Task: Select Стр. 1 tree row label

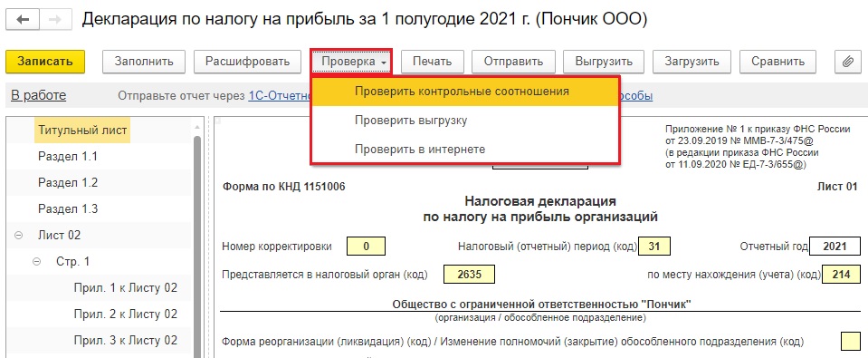Action: click(72, 262)
